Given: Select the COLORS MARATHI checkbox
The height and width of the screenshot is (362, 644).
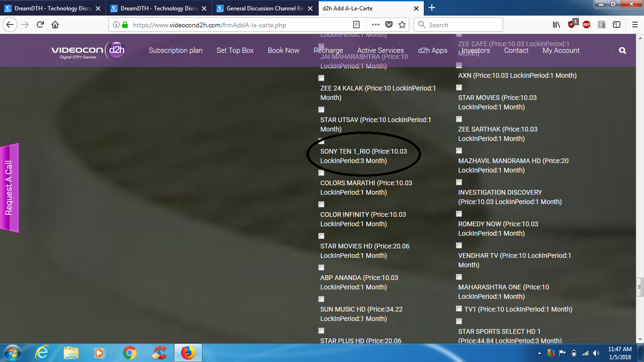Looking at the screenshot, I should click(321, 173).
